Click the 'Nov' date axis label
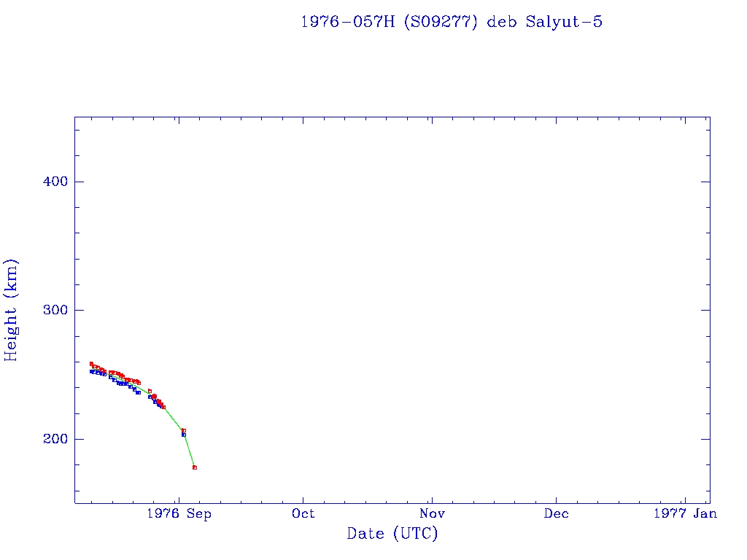 [432, 514]
